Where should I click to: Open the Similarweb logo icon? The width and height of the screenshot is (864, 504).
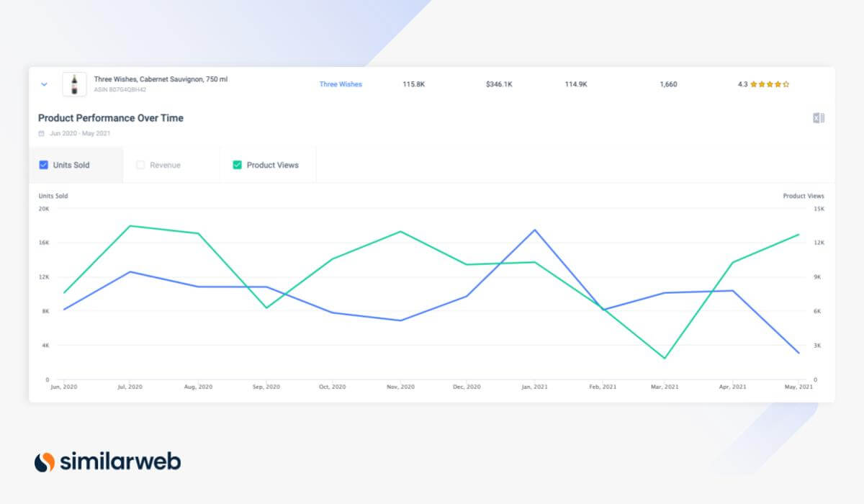(43, 461)
